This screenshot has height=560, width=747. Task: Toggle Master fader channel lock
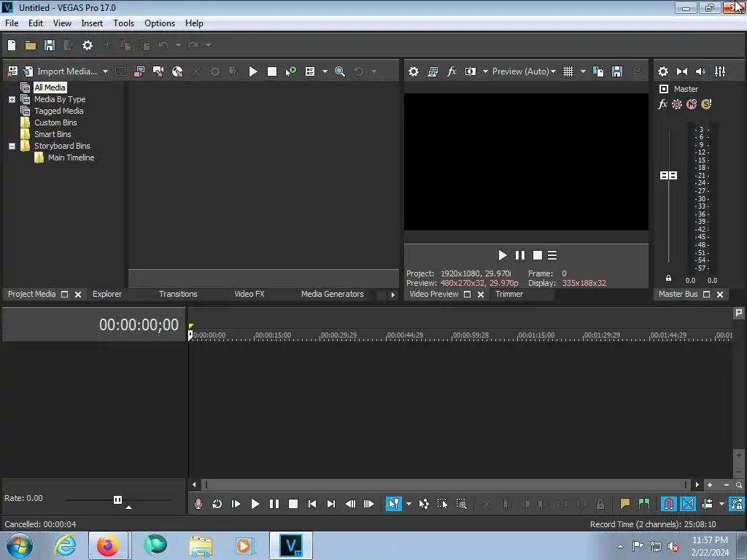tap(668, 278)
